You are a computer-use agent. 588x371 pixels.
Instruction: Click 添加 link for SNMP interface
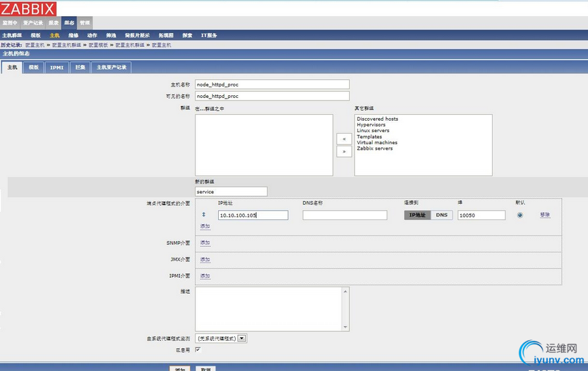[205, 243]
